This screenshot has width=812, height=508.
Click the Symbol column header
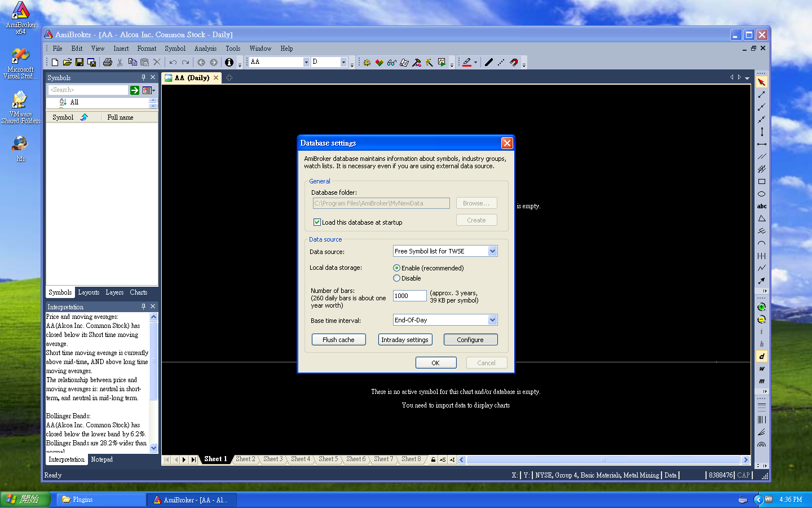tap(73, 117)
